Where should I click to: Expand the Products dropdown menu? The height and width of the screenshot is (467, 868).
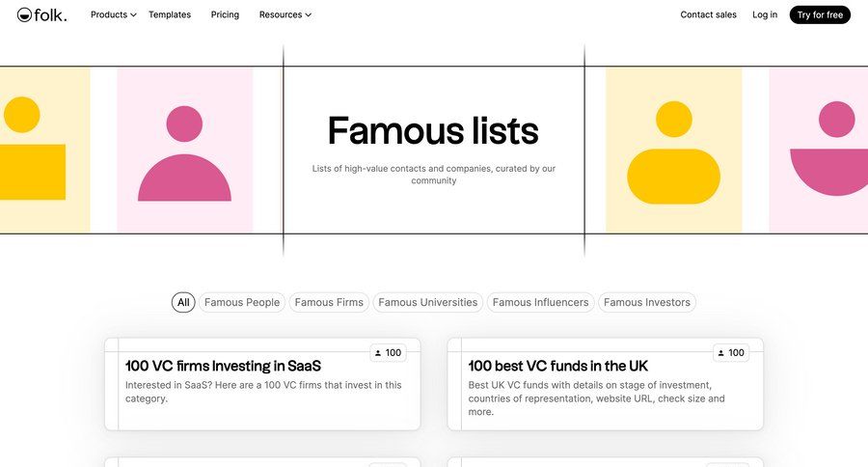coord(113,14)
